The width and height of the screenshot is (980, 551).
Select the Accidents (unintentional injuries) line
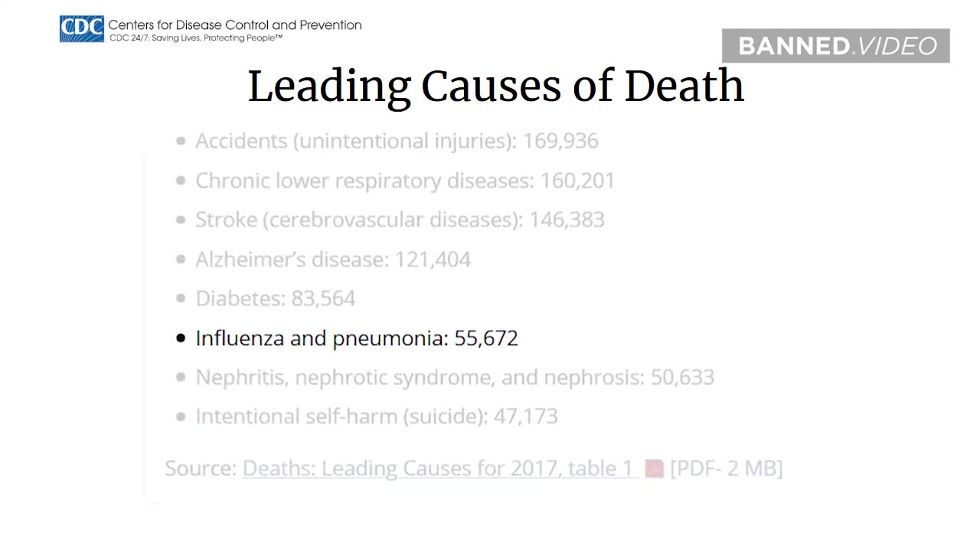(397, 141)
